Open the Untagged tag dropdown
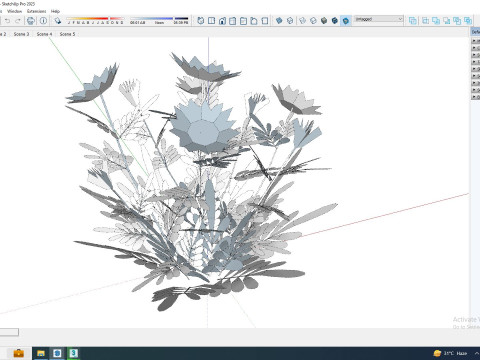 (378, 19)
